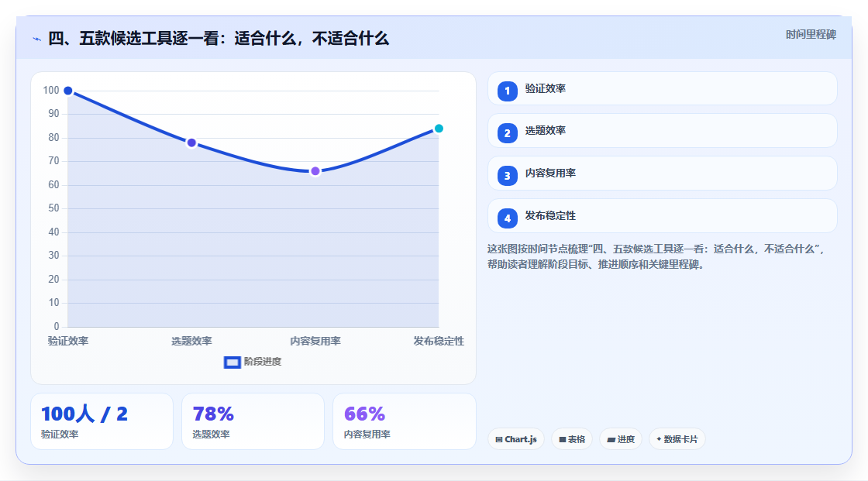
Task: Click the 时间里程碑 label in header
Action: (x=811, y=34)
